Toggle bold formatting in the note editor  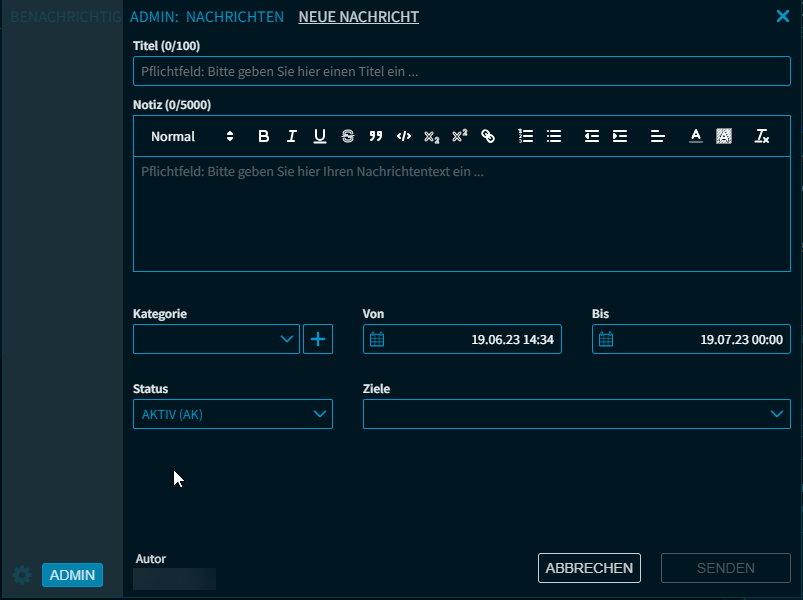tap(264, 137)
